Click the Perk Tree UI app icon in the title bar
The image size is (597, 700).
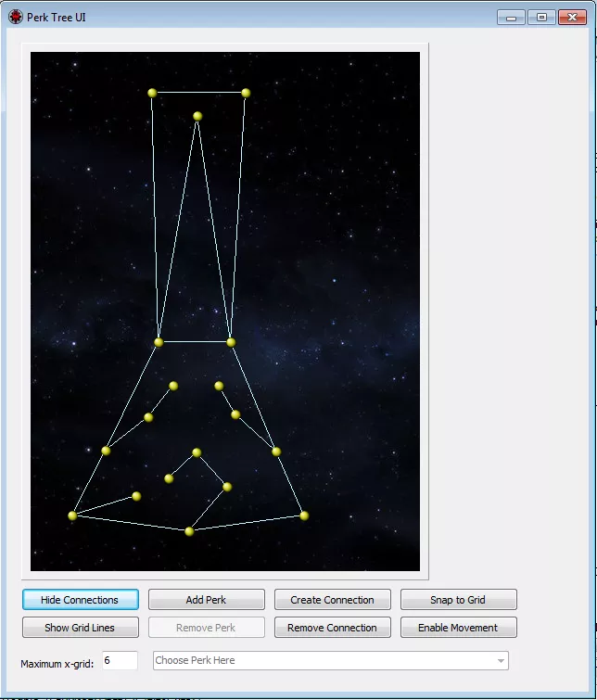[16, 17]
